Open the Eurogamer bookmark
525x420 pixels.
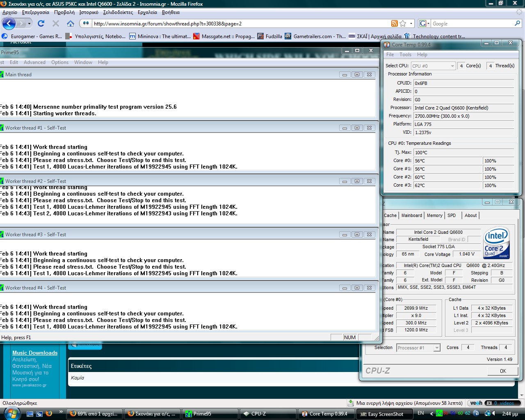pyautogui.click(x=32, y=36)
